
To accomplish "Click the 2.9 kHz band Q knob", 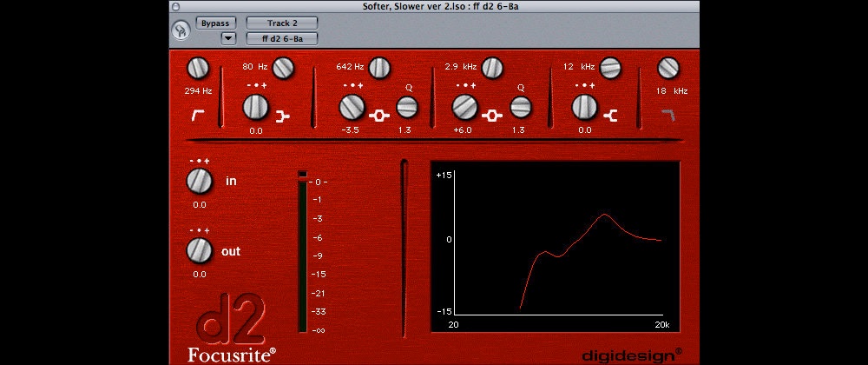I will point(521,107).
